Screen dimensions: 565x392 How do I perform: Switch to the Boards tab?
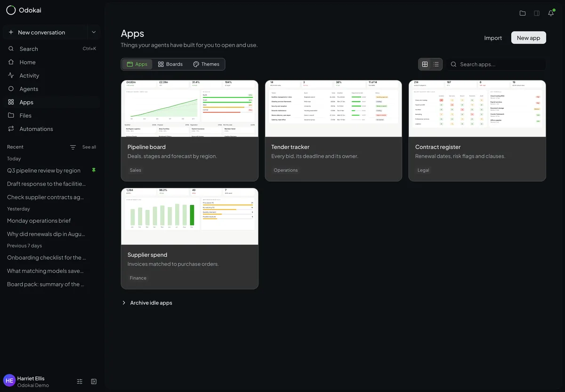170,64
